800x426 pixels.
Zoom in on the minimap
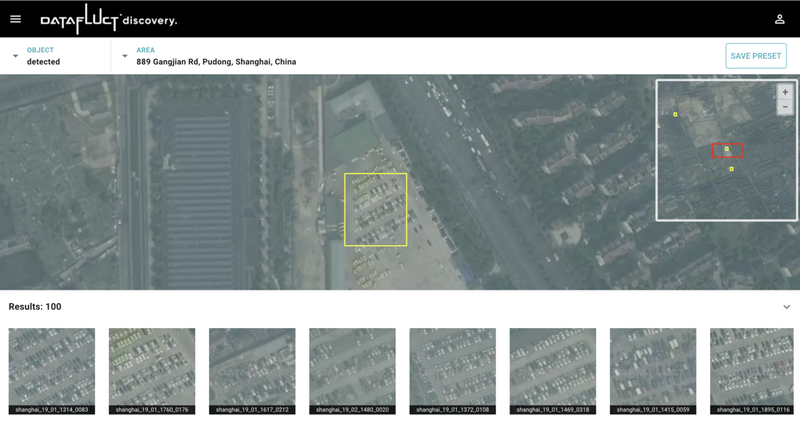[x=785, y=92]
